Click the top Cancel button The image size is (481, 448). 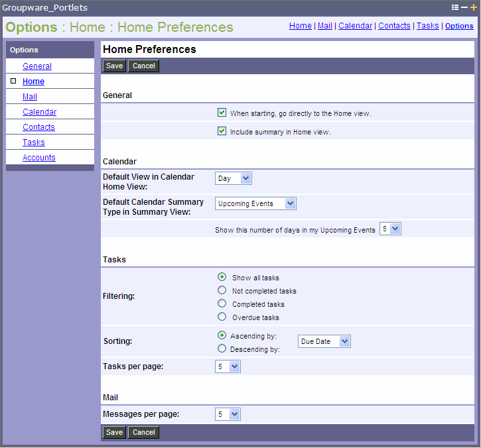[x=143, y=66]
